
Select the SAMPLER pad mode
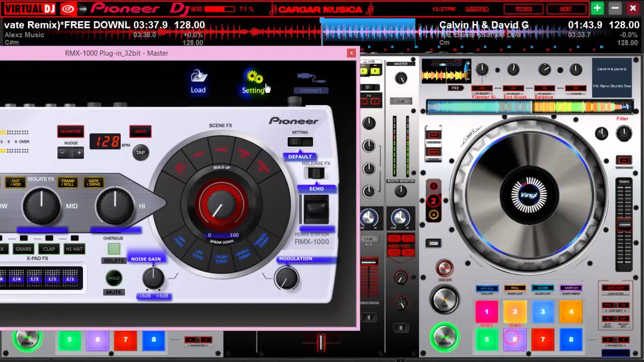(571, 289)
